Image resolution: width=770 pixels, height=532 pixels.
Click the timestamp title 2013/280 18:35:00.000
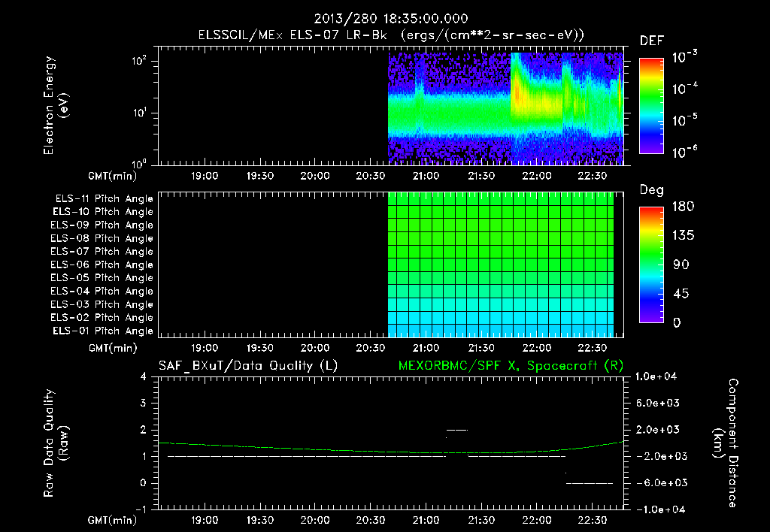pyautogui.click(x=391, y=19)
